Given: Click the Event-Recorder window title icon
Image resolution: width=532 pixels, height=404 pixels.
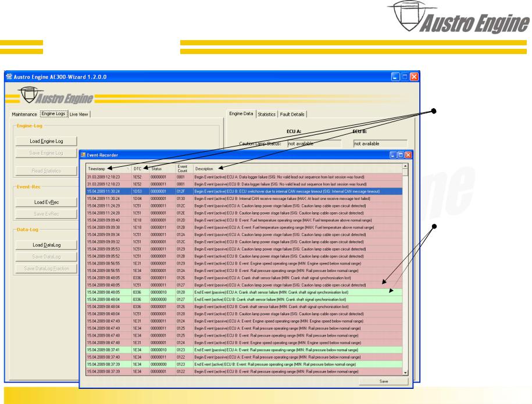Looking at the screenshot, I should tap(83, 155).
